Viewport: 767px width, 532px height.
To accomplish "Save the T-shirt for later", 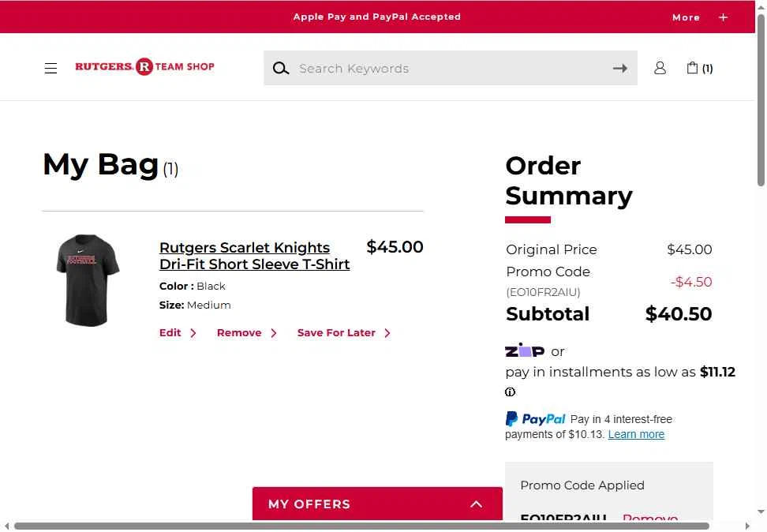I will pyautogui.click(x=344, y=333).
